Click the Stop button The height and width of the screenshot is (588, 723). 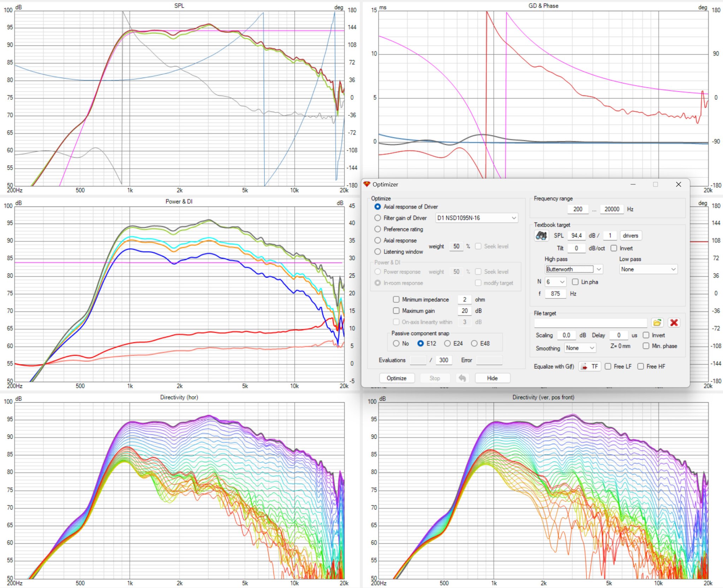(x=435, y=378)
